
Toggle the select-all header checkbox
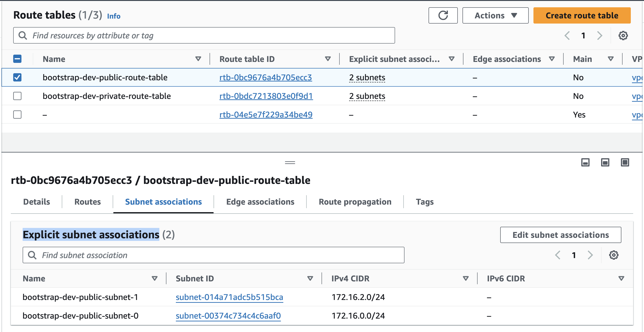(x=17, y=59)
